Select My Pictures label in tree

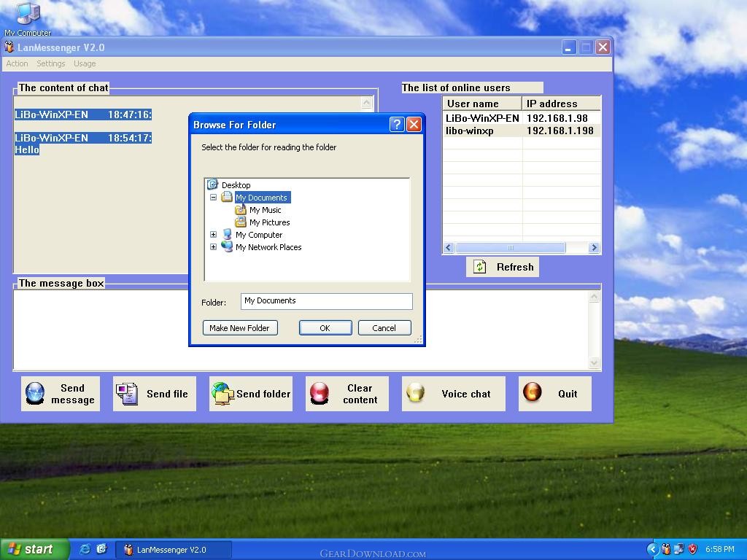(x=270, y=222)
